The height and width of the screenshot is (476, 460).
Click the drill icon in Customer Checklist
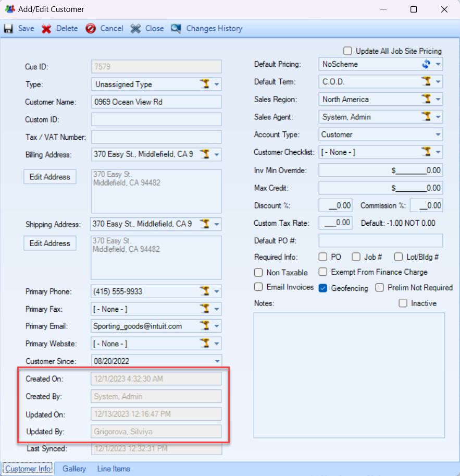427,152
